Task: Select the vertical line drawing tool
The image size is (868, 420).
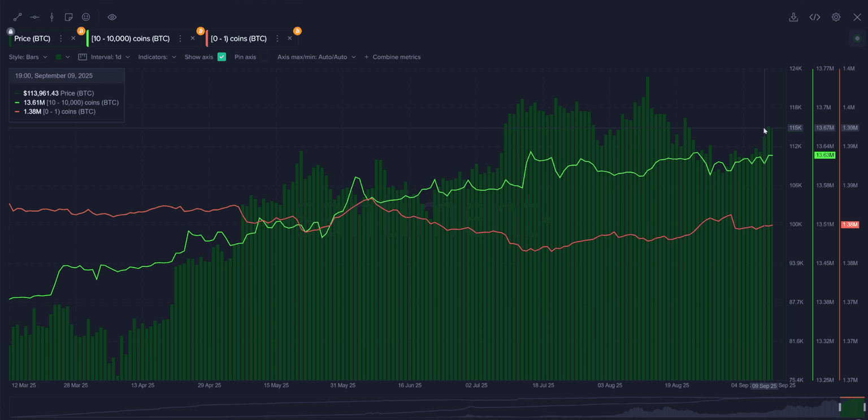Action: (52, 17)
